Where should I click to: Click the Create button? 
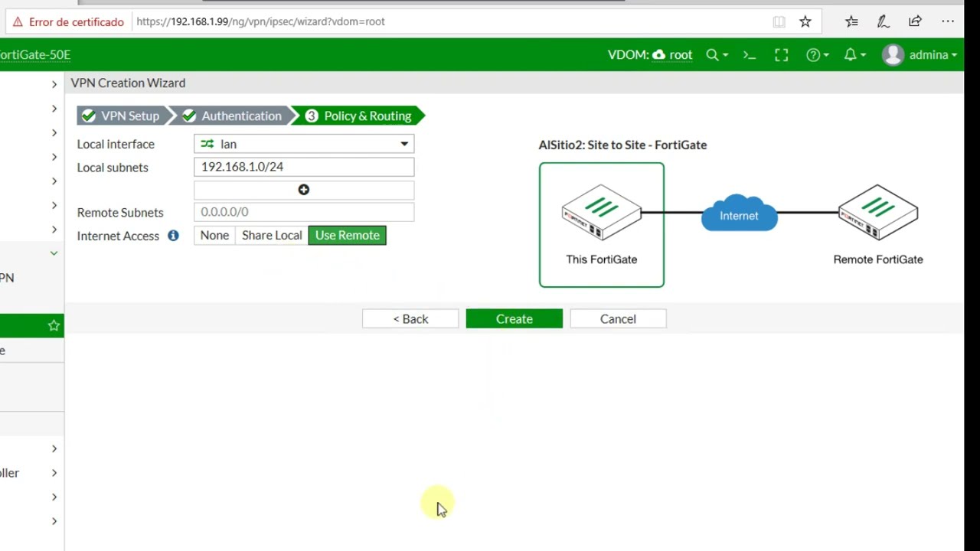[x=514, y=319]
